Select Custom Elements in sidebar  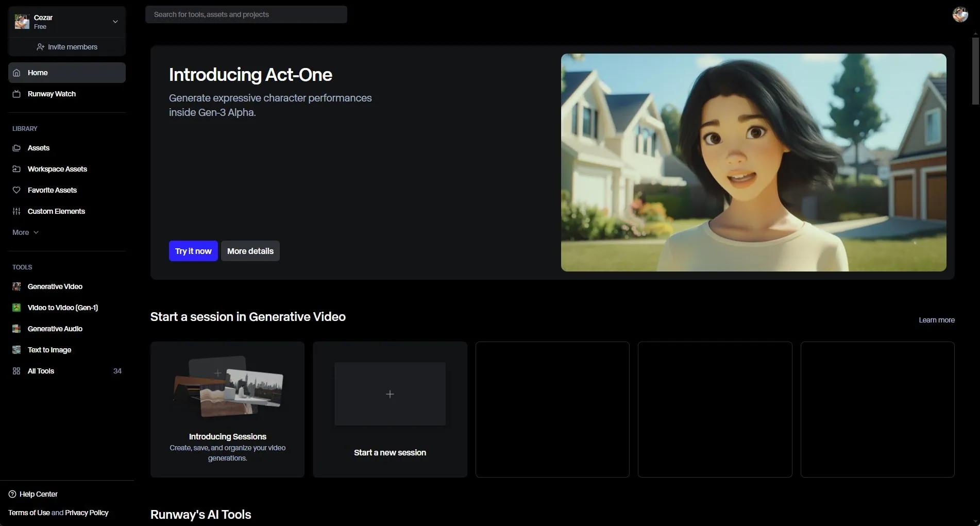(67, 211)
